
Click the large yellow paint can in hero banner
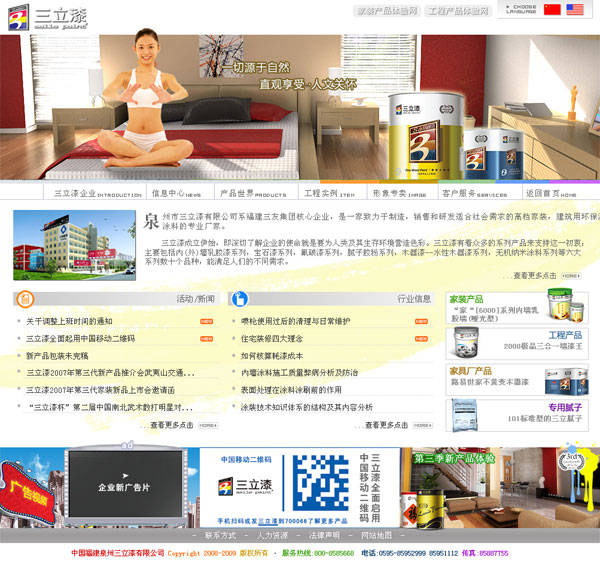426,136
